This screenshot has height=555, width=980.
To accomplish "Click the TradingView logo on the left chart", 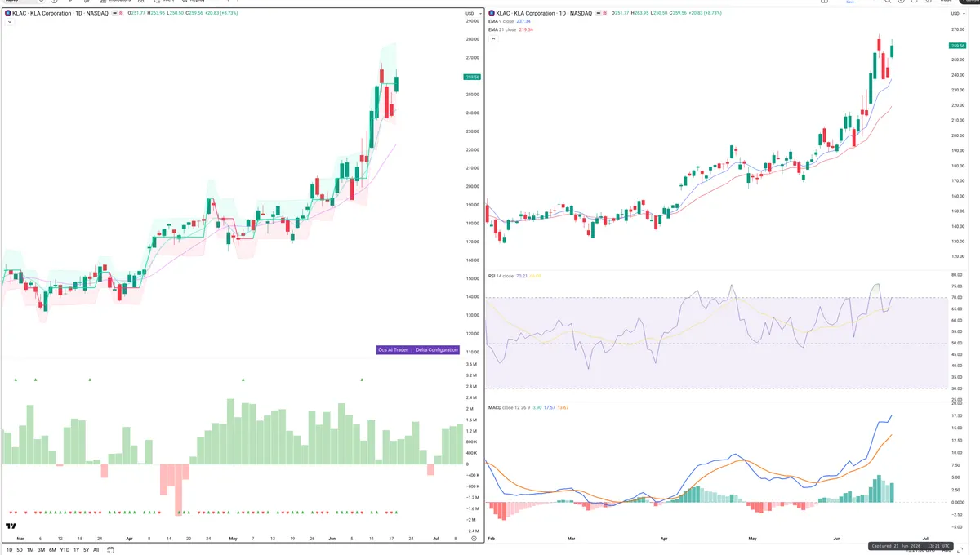I will tap(11, 526).
